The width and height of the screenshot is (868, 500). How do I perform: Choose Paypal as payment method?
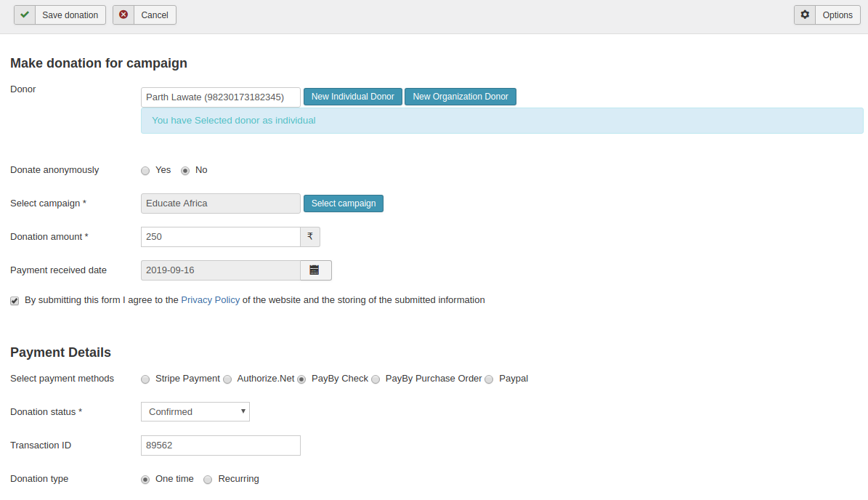click(x=489, y=379)
